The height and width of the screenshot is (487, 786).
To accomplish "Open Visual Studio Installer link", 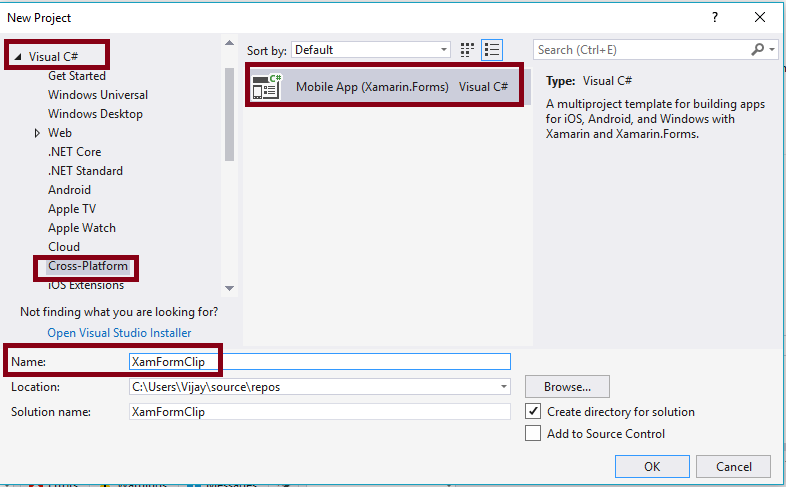I will (x=119, y=333).
